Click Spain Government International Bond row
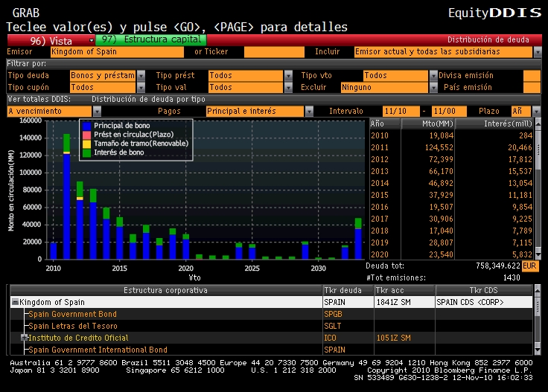This screenshot has width=548, height=392. tap(87, 350)
